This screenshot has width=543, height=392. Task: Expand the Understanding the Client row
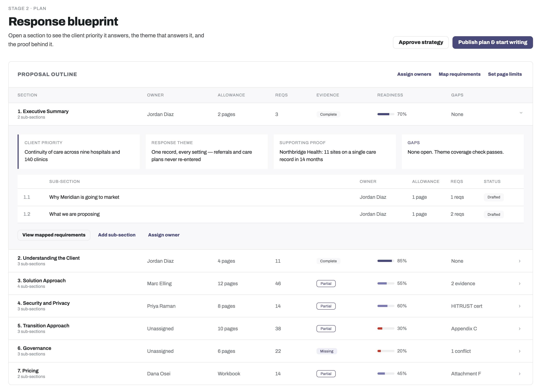point(270,261)
